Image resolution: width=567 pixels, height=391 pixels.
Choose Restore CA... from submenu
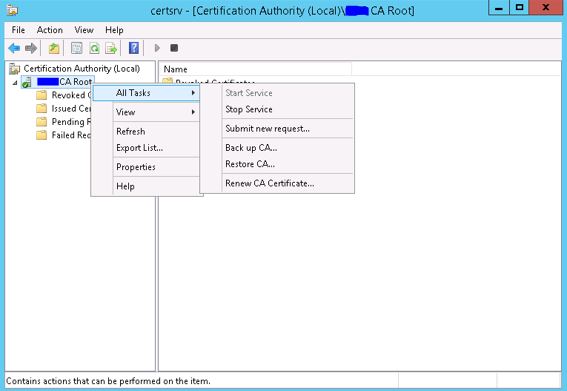tap(277, 164)
